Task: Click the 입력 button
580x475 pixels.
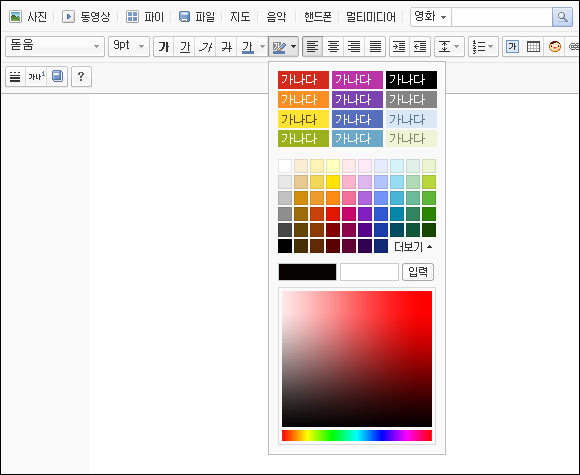Action: (x=418, y=272)
